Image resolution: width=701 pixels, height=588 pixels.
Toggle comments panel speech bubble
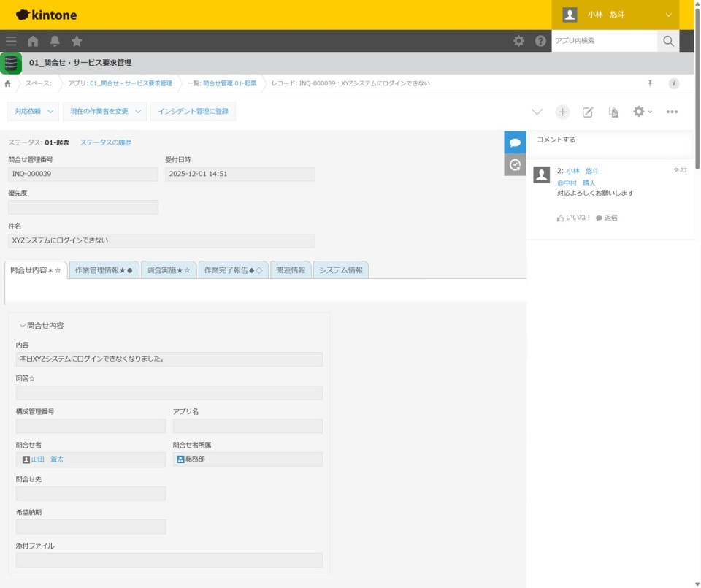pyautogui.click(x=515, y=142)
